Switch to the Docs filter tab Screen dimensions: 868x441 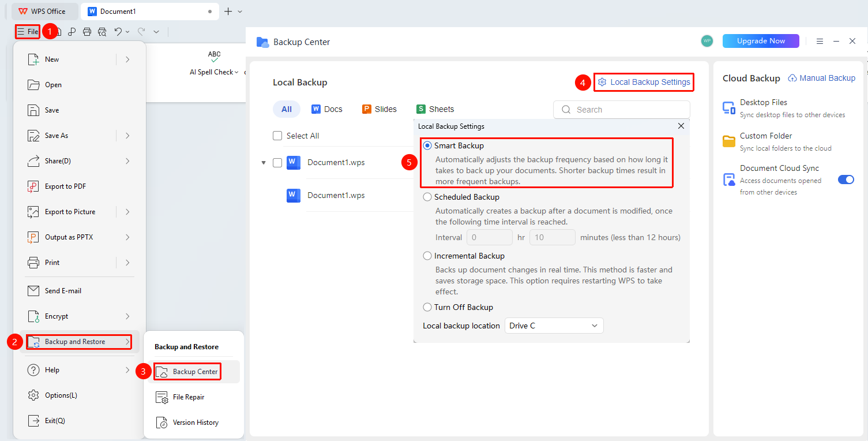(326, 109)
